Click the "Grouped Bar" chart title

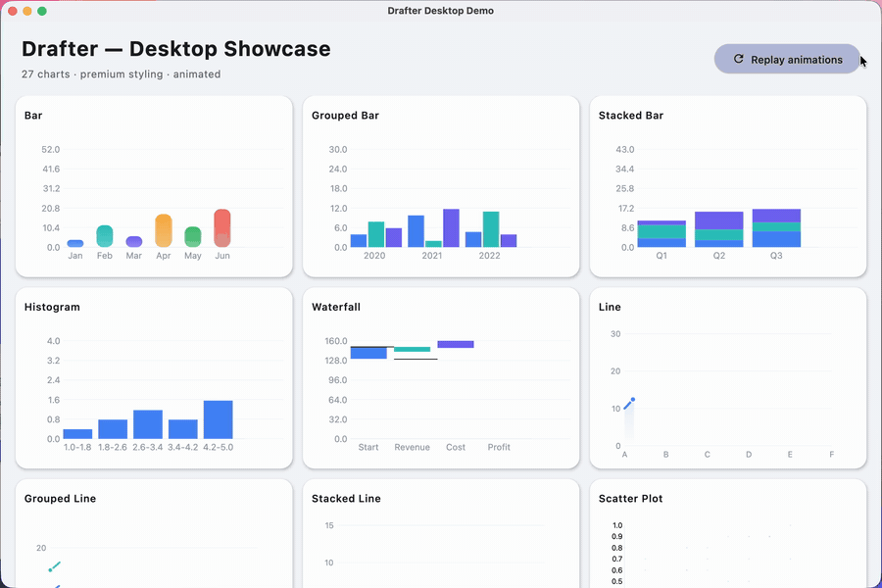(345, 116)
